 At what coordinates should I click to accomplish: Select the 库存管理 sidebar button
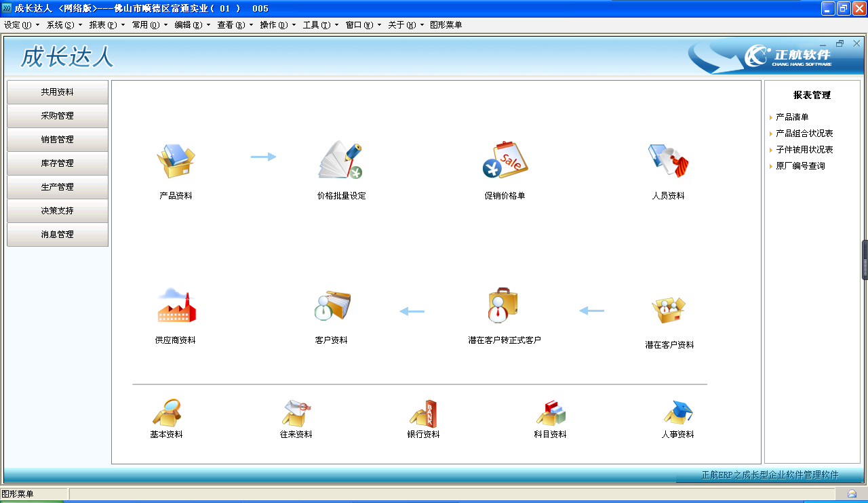[x=58, y=163]
